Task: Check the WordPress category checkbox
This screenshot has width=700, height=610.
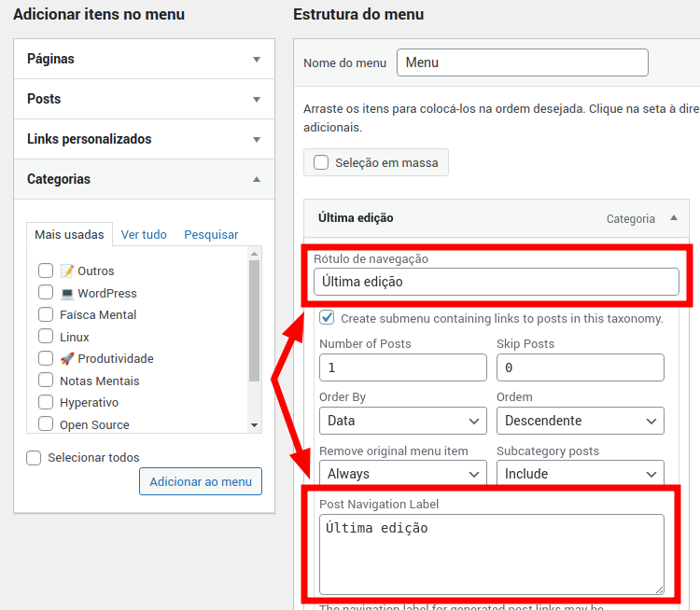Action: (45, 293)
